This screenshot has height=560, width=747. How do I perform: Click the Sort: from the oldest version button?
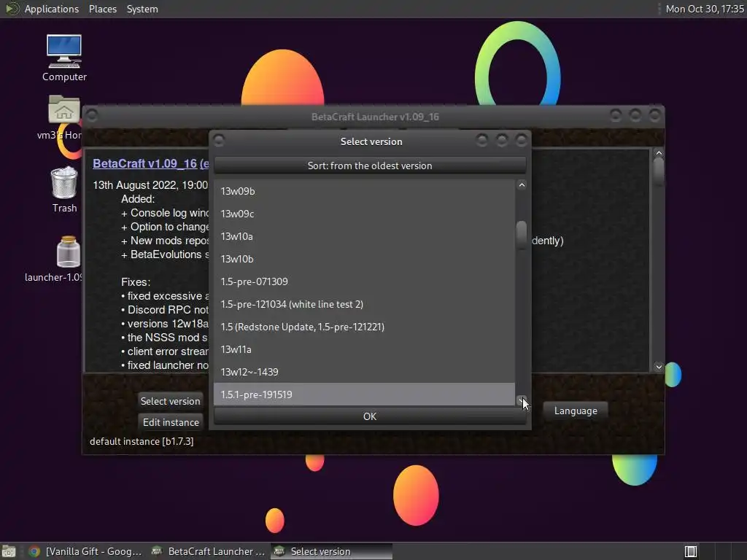click(x=370, y=166)
